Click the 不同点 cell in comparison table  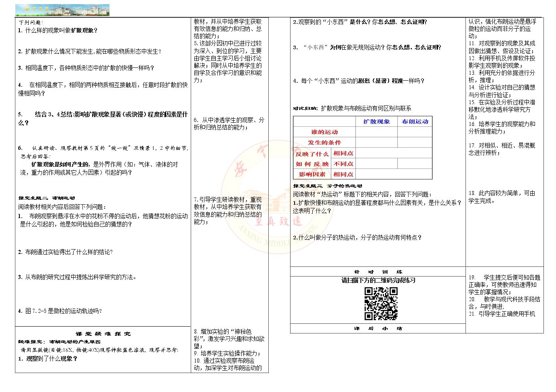click(343, 164)
